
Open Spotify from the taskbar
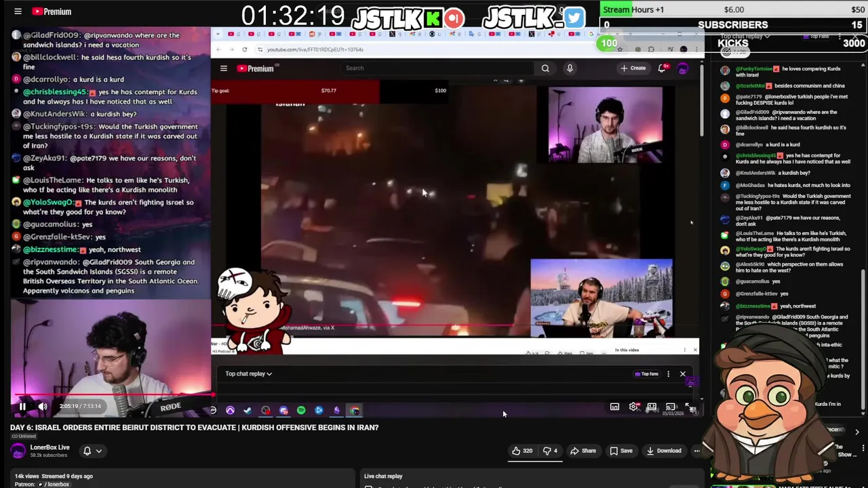click(x=301, y=410)
